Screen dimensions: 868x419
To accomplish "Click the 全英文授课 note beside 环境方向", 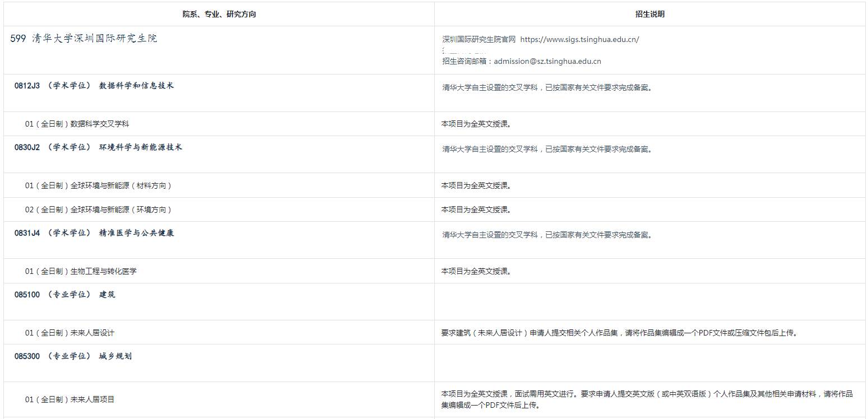I will (x=476, y=209).
